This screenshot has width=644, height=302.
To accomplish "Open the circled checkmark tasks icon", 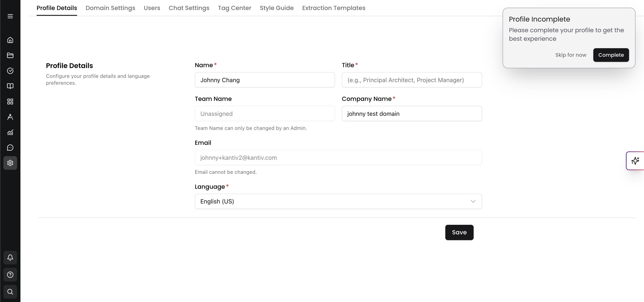I will tap(10, 71).
